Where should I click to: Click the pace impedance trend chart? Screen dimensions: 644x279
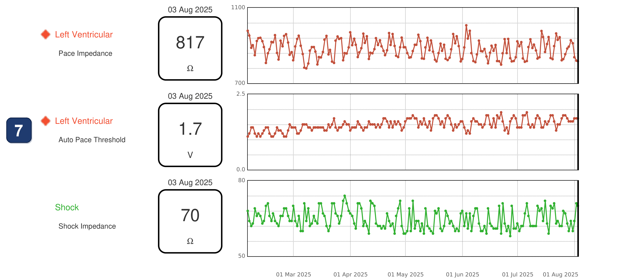click(413, 46)
